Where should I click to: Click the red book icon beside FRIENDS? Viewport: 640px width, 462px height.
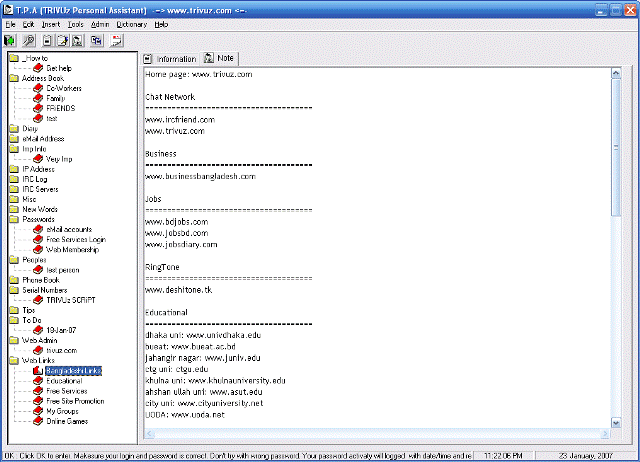[38, 108]
